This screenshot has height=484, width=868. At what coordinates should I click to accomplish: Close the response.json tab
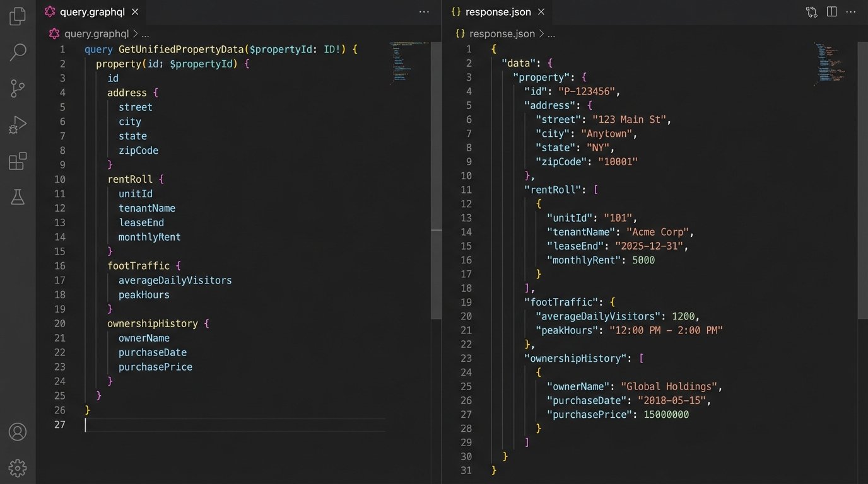click(541, 12)
